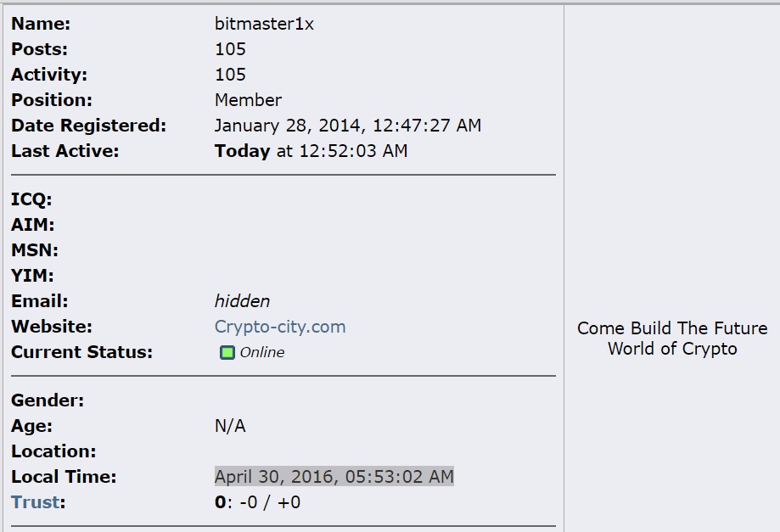Click the hidden email text
The height and width of the screenshot is (532, 780).
pos(242,301)
